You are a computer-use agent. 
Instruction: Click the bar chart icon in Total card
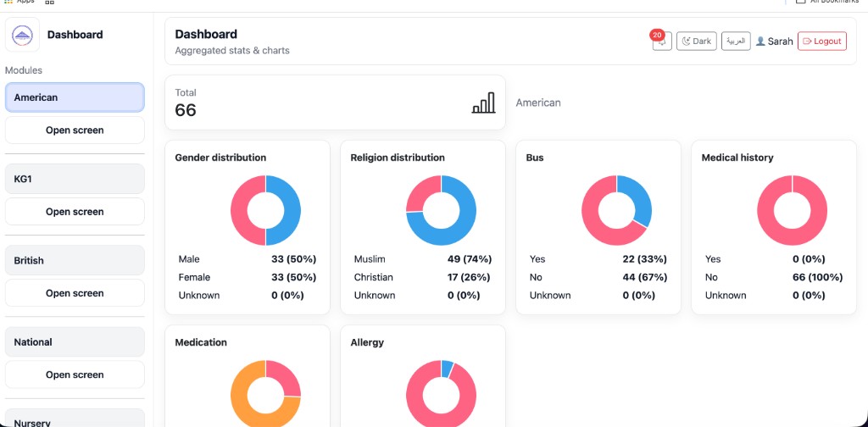coord(483,103)
